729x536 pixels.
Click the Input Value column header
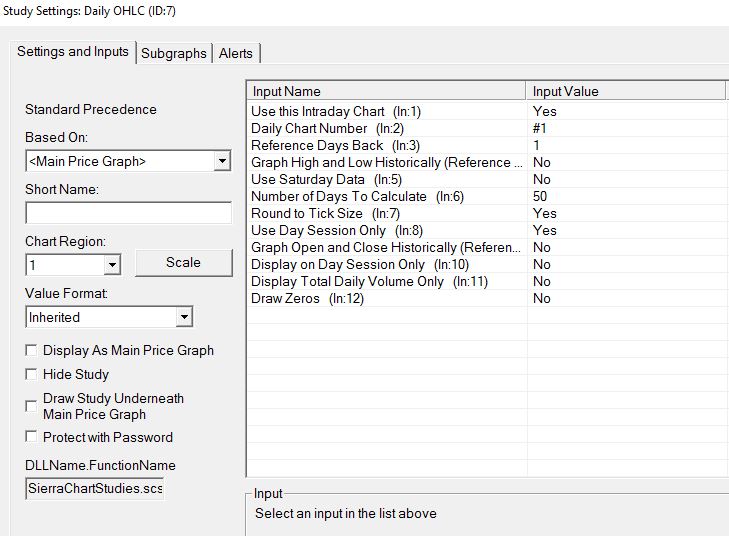626,91
